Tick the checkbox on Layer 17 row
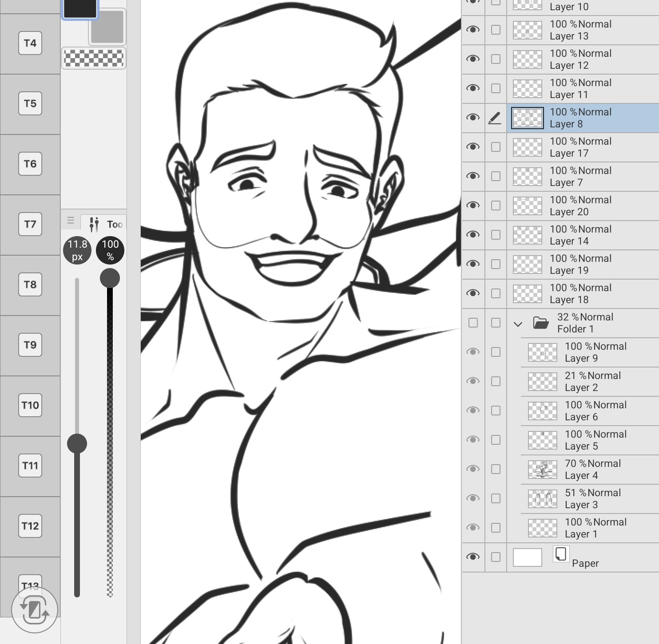Image resolution: width=659 pixels, height=644 pixels. pos(496,147)
